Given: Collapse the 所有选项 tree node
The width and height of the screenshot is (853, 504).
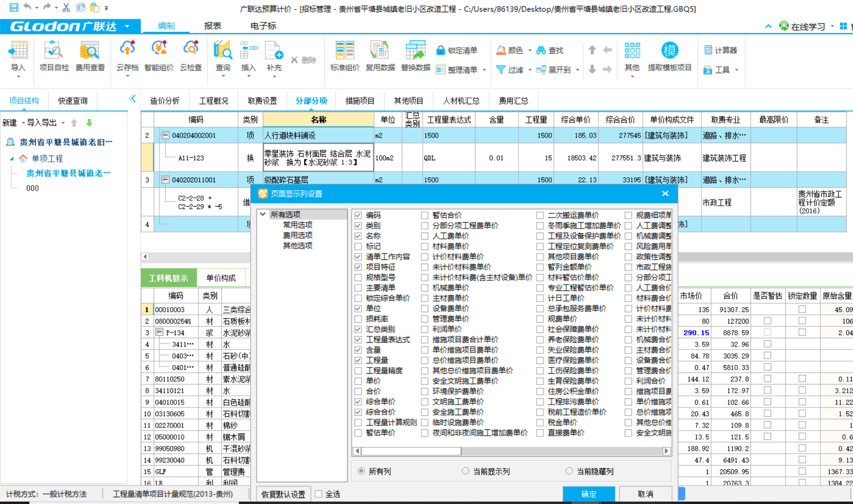Looking at the screenshot, I should (263, 214).
